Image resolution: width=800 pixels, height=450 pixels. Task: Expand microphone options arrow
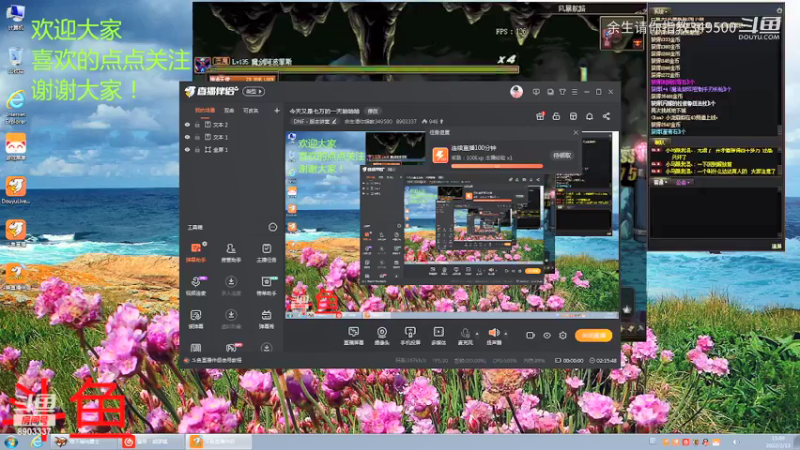pyautogui.click(x=477, y=334)
